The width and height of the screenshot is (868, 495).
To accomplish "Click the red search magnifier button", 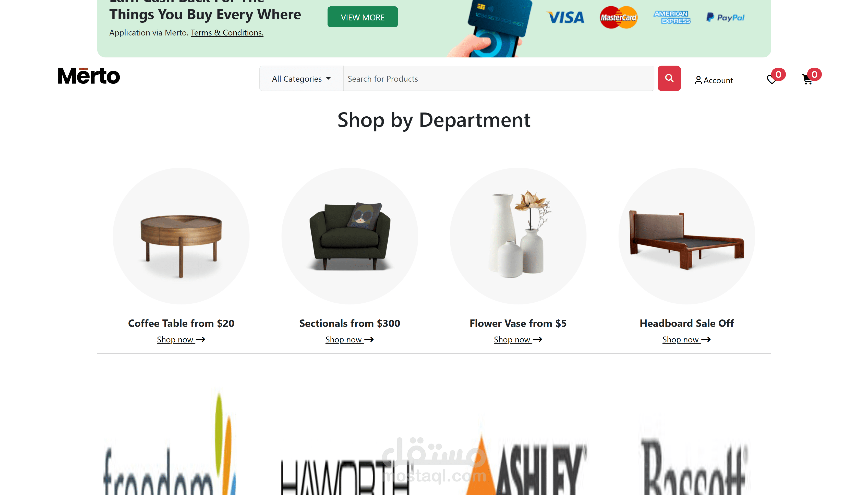I will 669,78.
